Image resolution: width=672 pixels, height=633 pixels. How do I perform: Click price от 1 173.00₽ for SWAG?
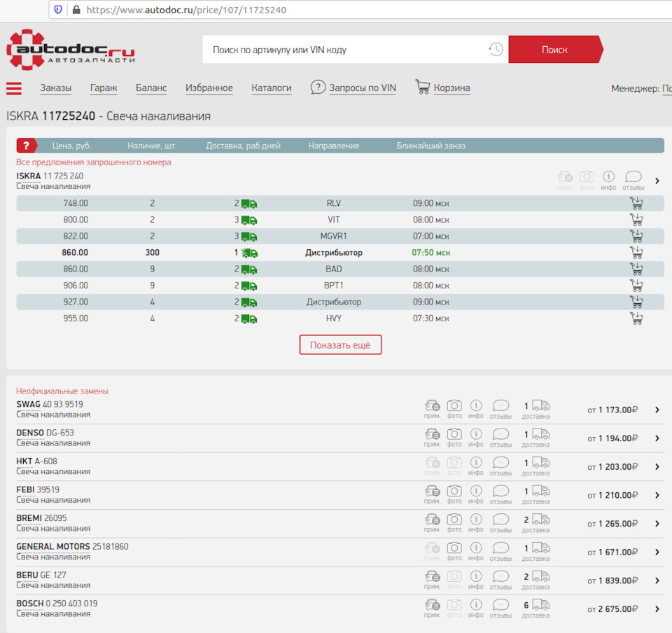point(612,410)
